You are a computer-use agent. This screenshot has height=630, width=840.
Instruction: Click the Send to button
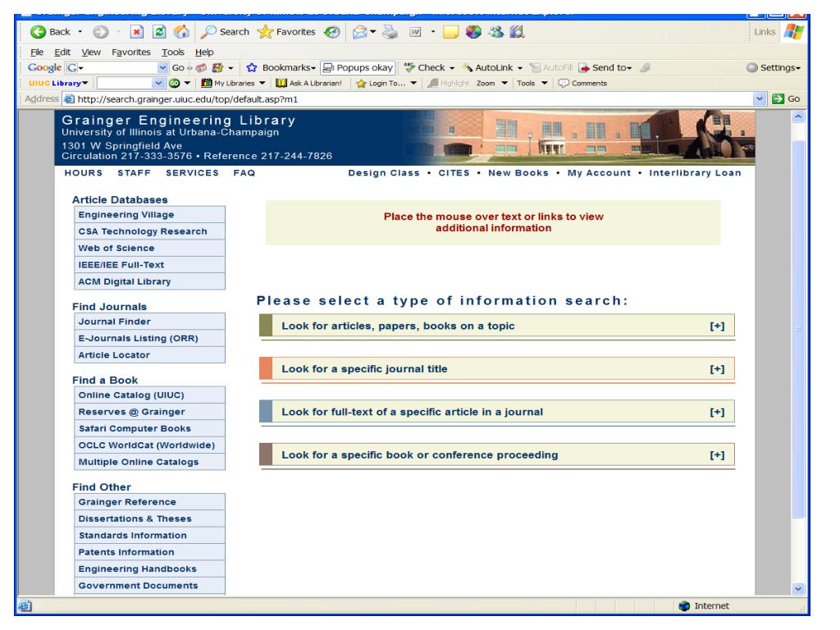point(606,67)
